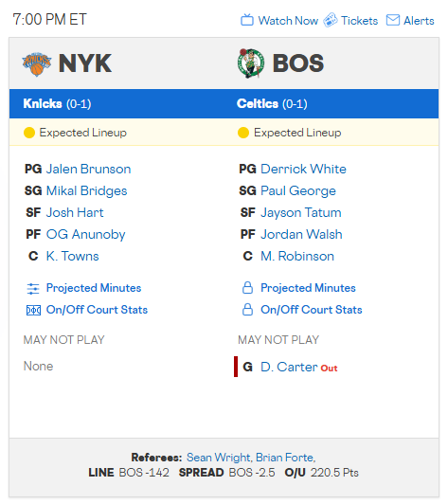448x504 pixels.
Task: Click Knicks On/Off Court Stats court icon
Action: (x=33, y=310)
